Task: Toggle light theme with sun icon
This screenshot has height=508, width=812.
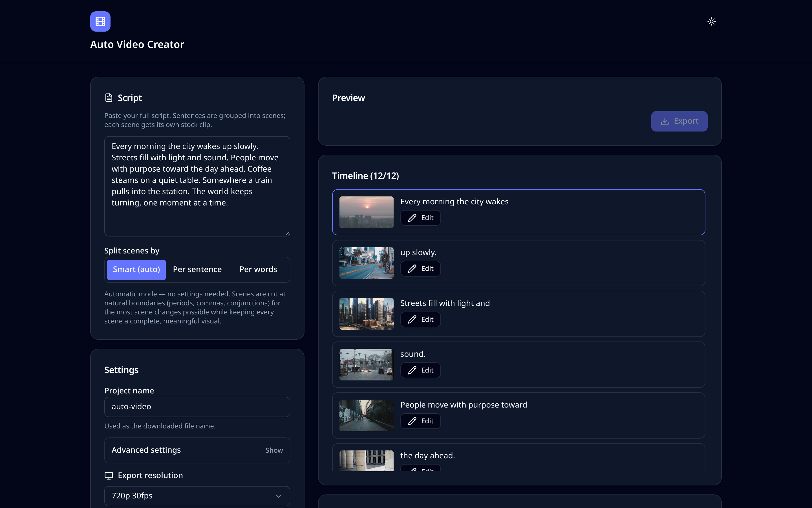Action: pos(711,21)
